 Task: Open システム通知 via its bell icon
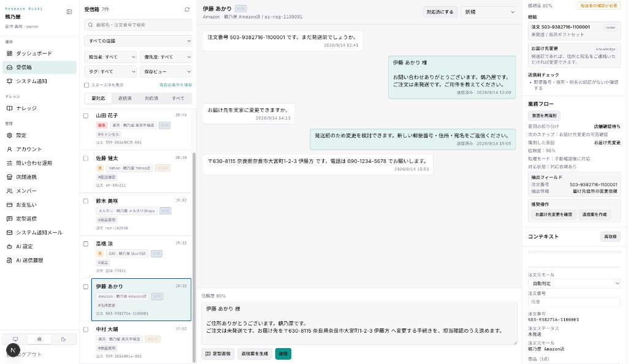pos(10,81)
